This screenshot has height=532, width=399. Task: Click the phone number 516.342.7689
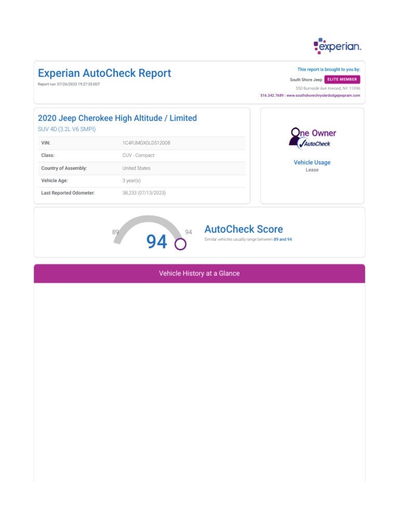272,96
